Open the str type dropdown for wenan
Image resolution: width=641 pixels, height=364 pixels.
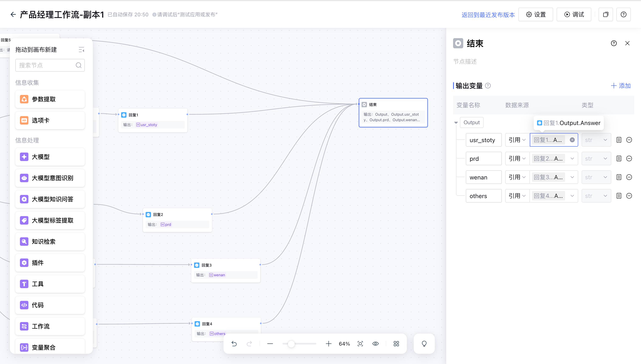(x=596, y=177)
